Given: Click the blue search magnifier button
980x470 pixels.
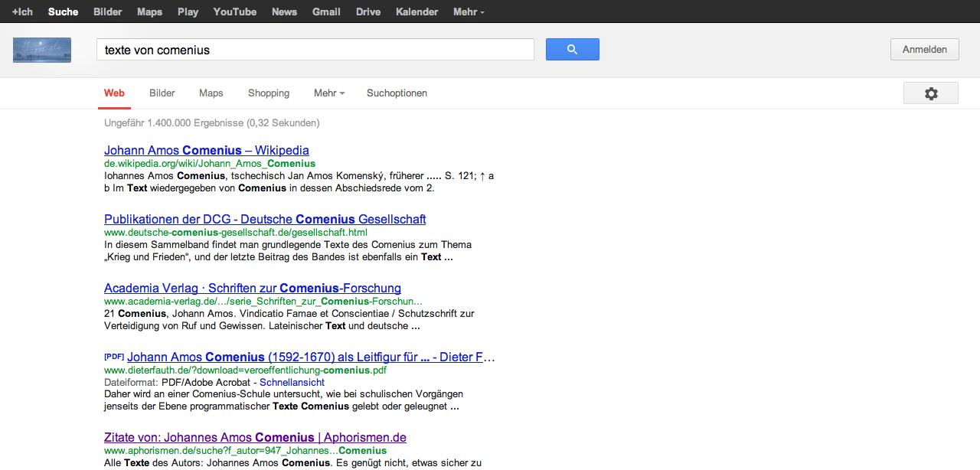Looking at the screenshot, I should pyautogui.click(x=572, y=50).
